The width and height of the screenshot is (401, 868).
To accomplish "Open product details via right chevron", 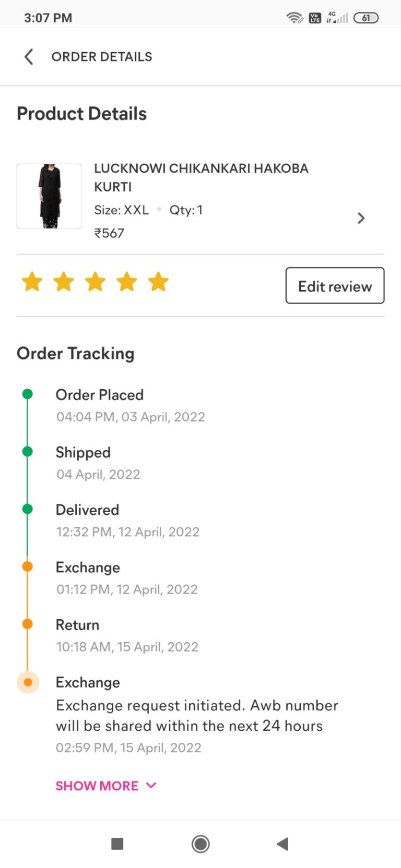I will 361,218.
